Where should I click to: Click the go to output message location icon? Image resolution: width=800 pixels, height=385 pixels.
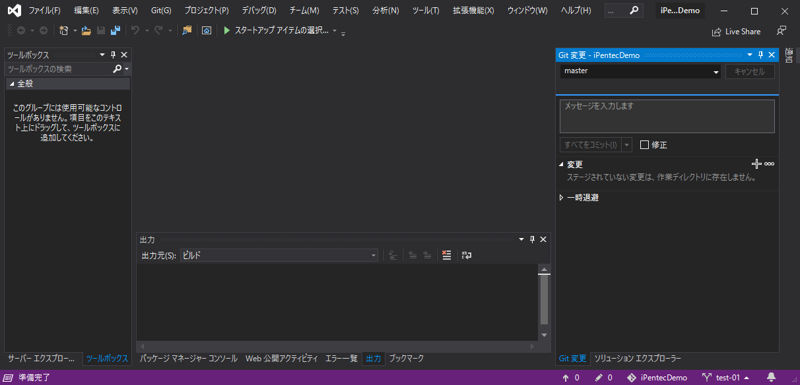[393, 255]
